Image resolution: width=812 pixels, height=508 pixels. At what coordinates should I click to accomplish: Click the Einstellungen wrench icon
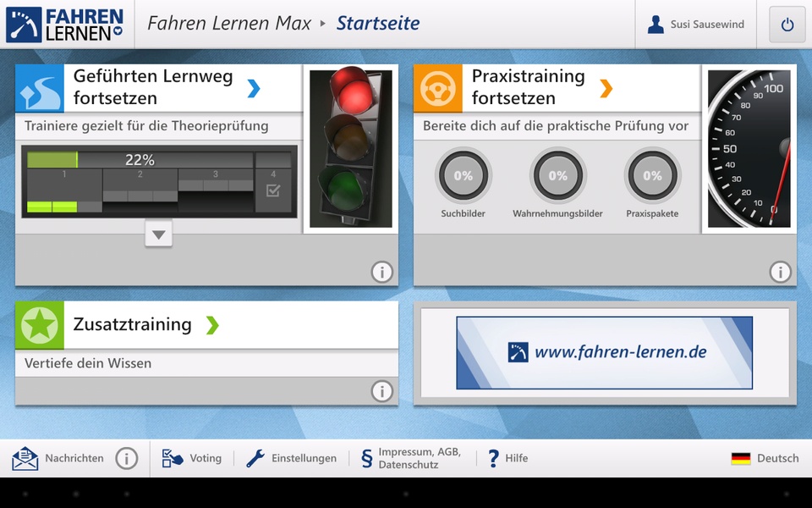255,458
